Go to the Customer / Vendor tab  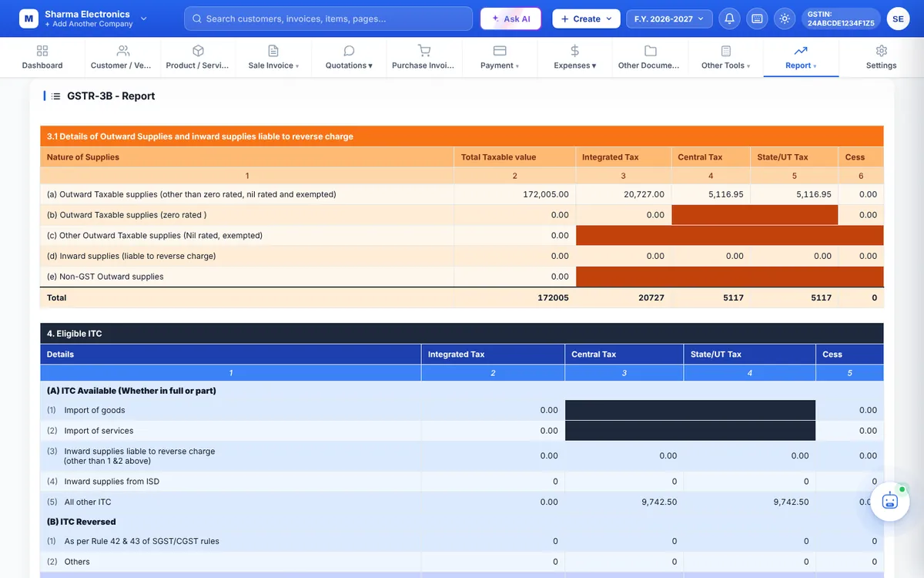(121, 58)
